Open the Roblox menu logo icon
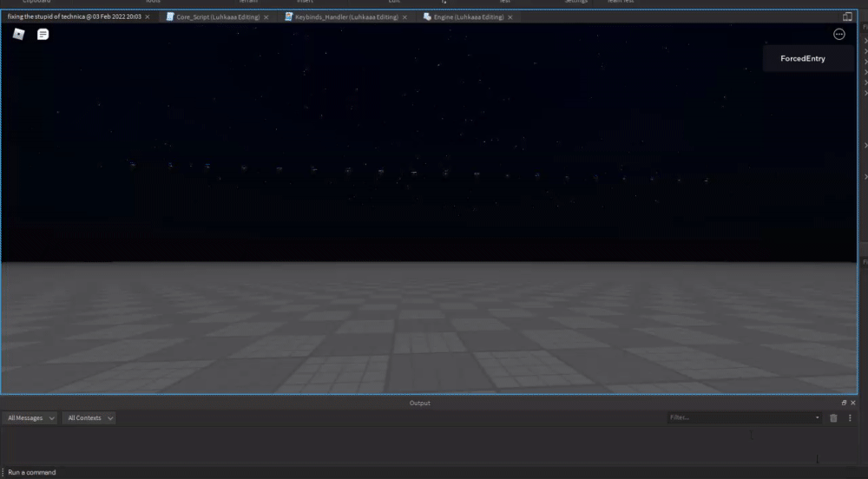 coord(19,35)
